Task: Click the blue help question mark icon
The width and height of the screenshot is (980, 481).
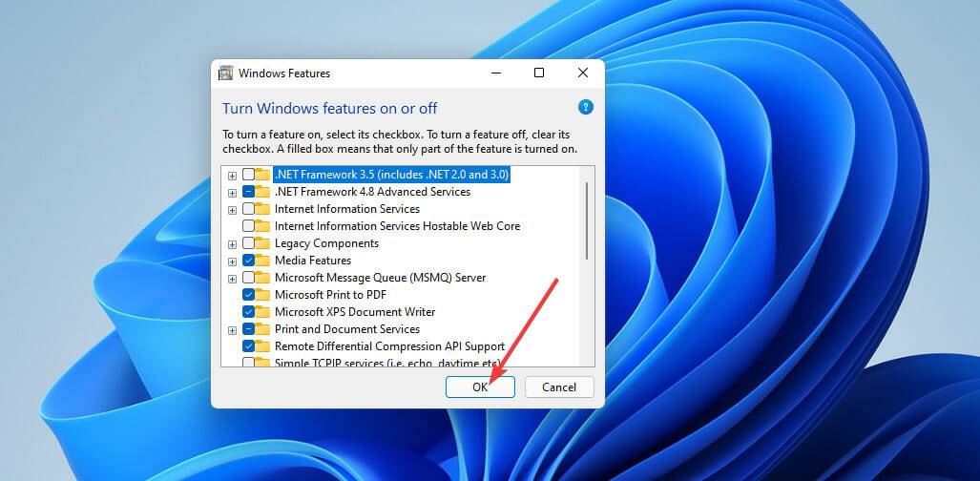Action: pyautogui.click(x=585, y=107)
